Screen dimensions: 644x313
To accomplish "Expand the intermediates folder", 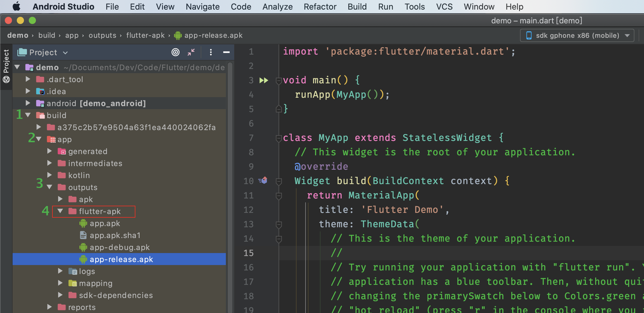I will pos(49,163).
